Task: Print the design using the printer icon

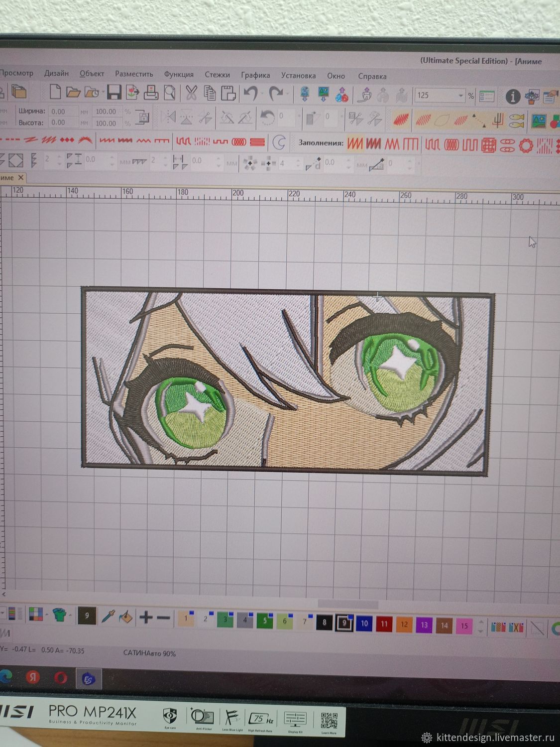Action: click(151, 93)
